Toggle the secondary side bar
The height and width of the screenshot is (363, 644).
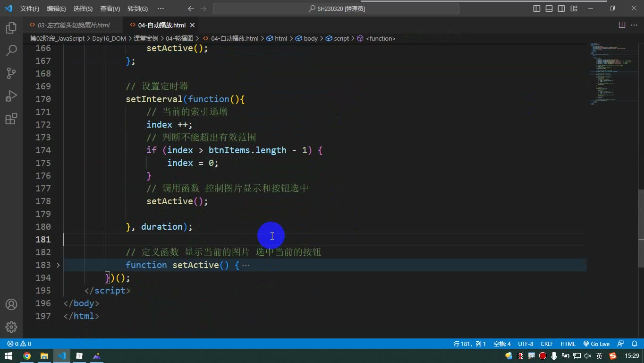click(x=561, y=9)
